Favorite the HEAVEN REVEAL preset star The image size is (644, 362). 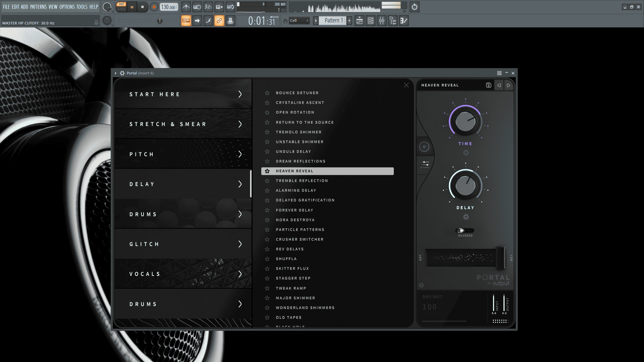tap(267, 171)
